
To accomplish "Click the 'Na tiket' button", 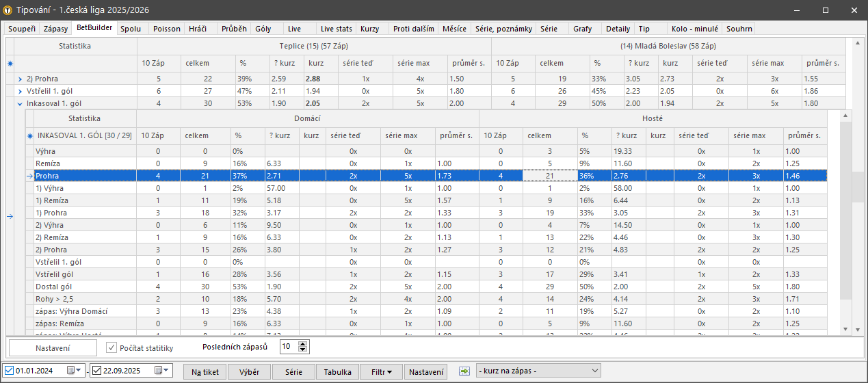I will [x=205, y=371].
